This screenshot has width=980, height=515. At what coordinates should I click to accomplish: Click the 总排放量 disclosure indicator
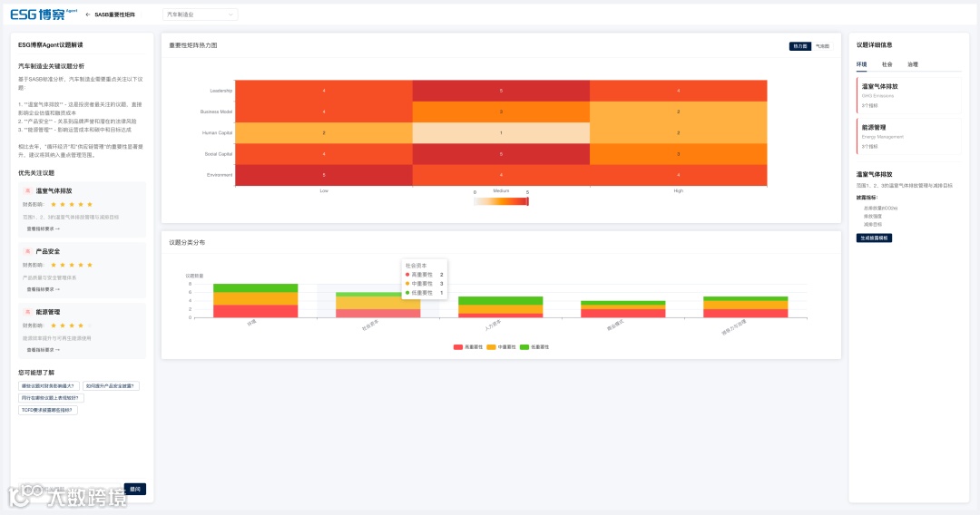[x=880, y=209]
